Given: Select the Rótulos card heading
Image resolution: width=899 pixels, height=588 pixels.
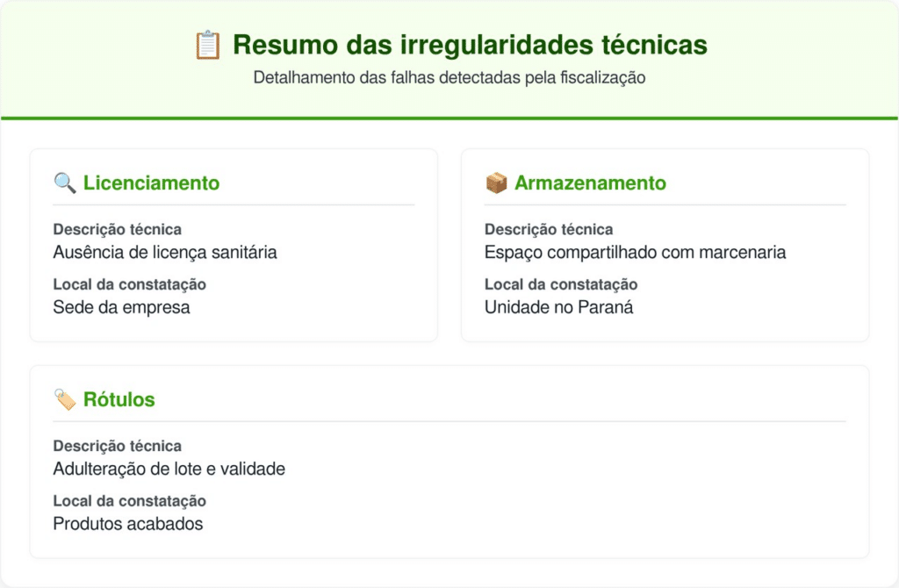Looking at the screenshot, I should click(x=119, y=400).
